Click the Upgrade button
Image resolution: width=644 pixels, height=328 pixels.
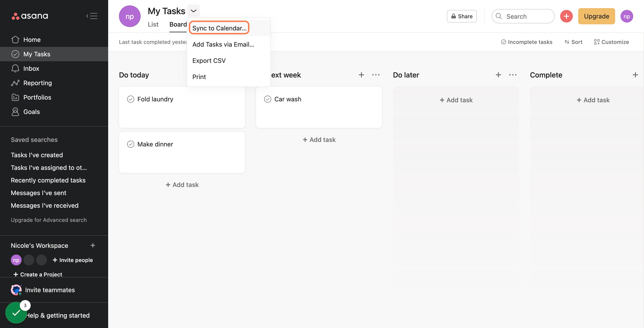pos(596,16)
